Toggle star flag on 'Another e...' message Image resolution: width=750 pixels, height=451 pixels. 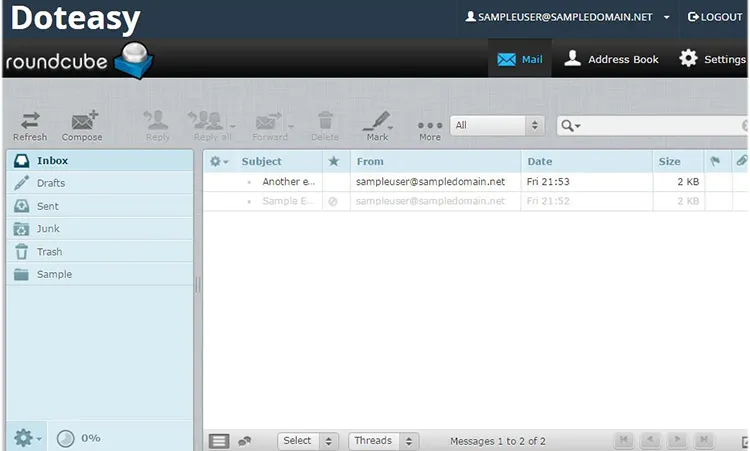click(333, 182)
